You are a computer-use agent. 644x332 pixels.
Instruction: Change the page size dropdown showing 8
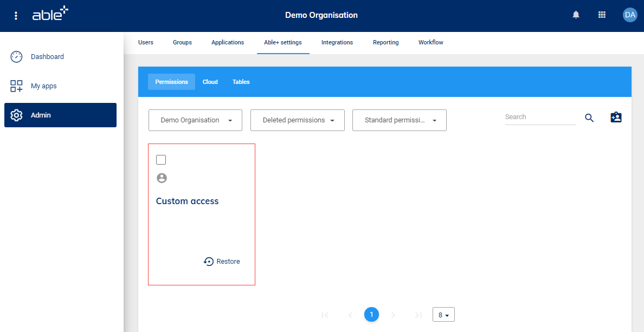[x=443, y=315]
